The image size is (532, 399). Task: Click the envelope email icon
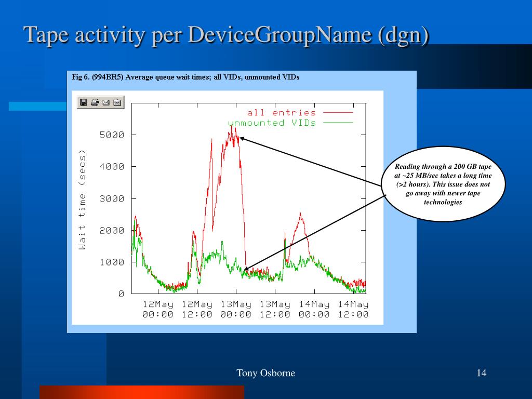tap(106, 102)
